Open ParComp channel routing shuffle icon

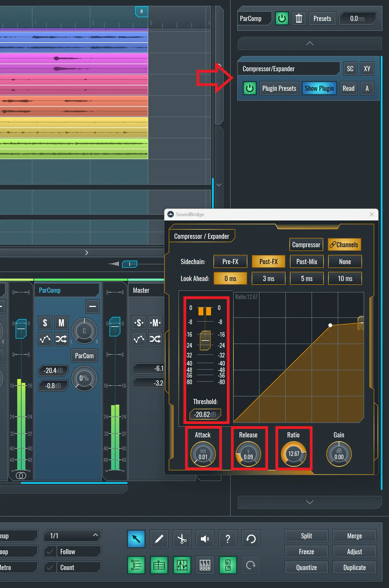pyautogui.click(x=61, y=339)
